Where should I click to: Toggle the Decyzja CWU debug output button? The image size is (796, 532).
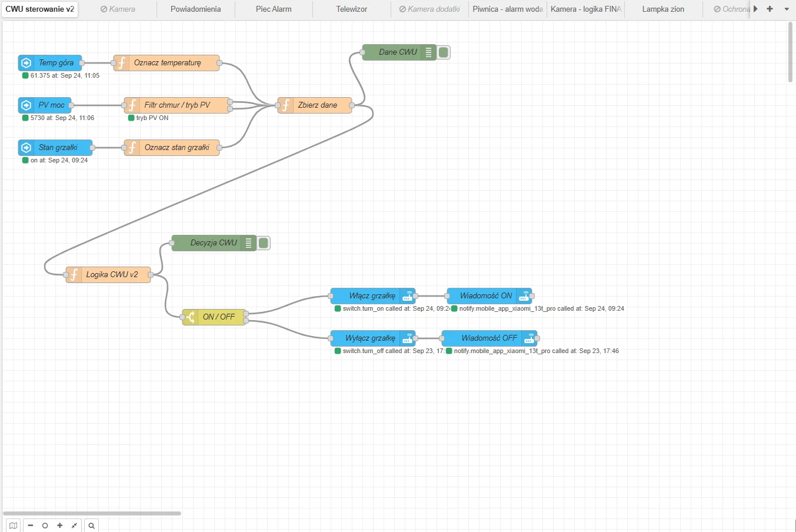click(264, 243)
